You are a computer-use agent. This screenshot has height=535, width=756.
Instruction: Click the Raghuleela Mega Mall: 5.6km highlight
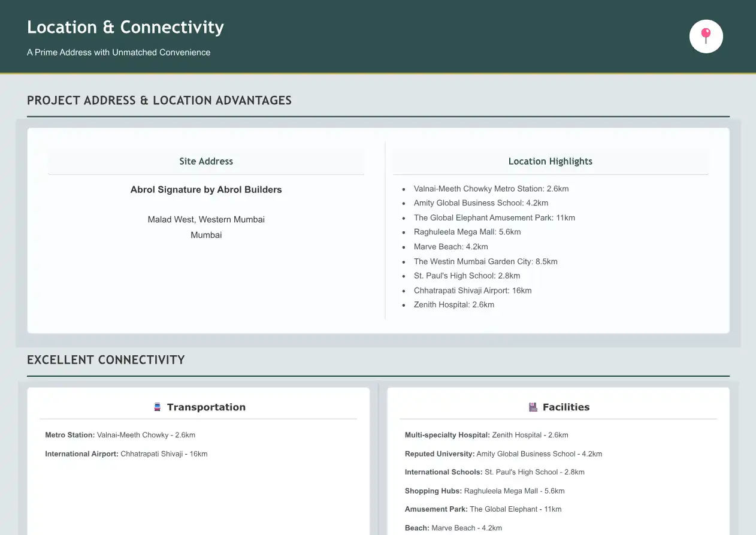467,232
